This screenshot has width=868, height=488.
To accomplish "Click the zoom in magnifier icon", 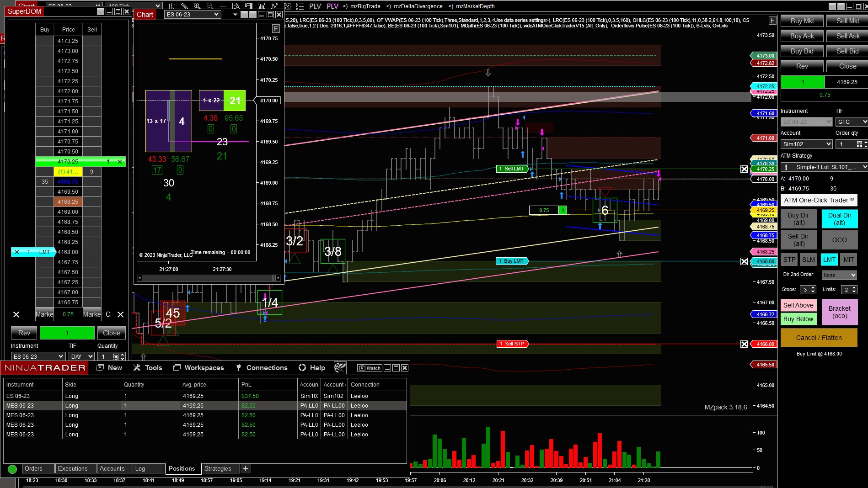I will (197, 6).
